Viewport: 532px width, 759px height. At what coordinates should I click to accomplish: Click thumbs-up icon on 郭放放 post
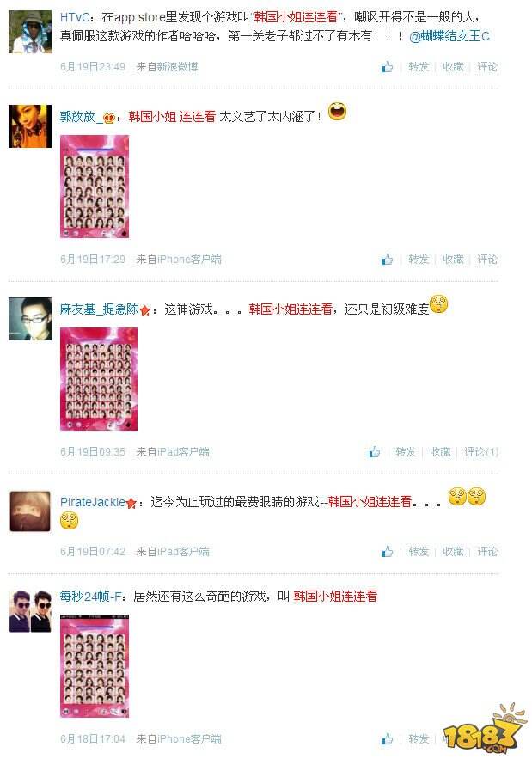388,260
